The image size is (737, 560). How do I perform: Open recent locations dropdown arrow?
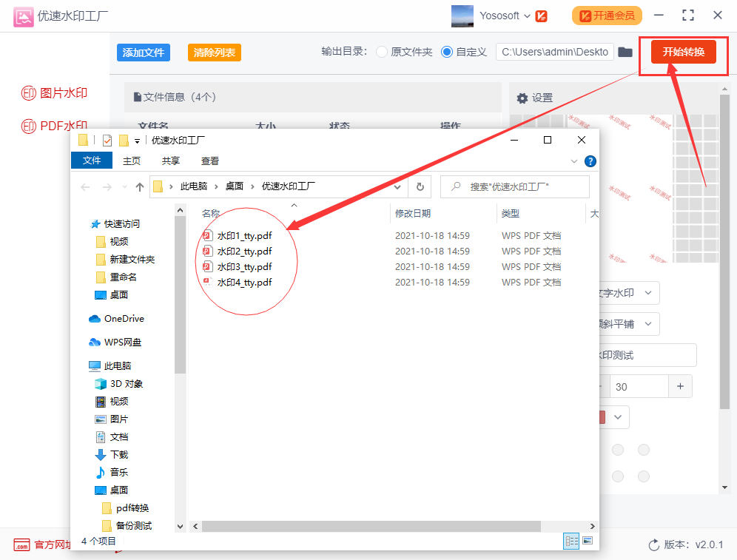click(124, 187)
